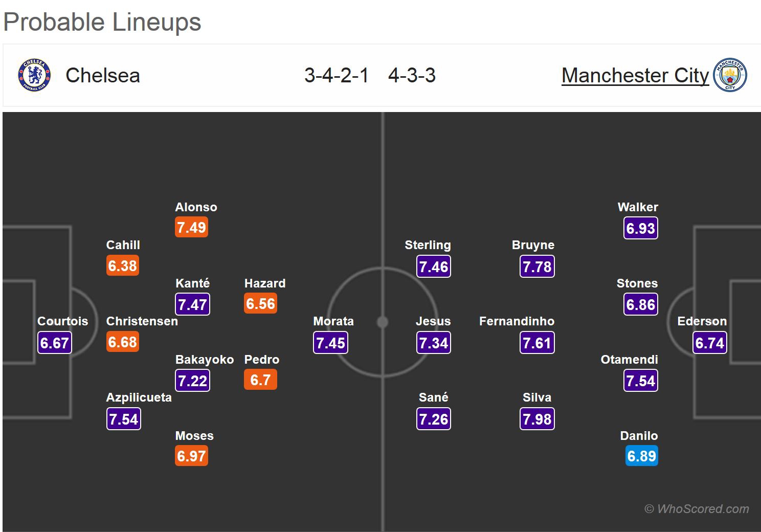Click the Chelsea club crest icon
The image size is (761, 532).
coord(34,76)
